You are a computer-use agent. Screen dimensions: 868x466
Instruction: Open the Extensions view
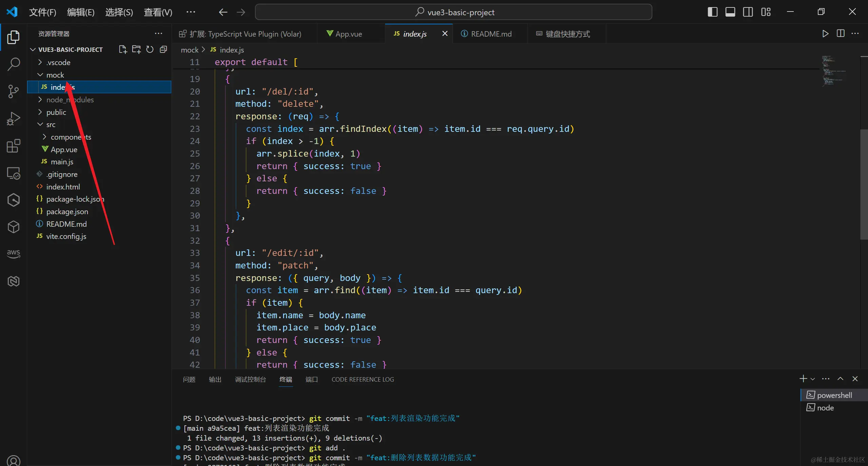(x=14, y=146)
